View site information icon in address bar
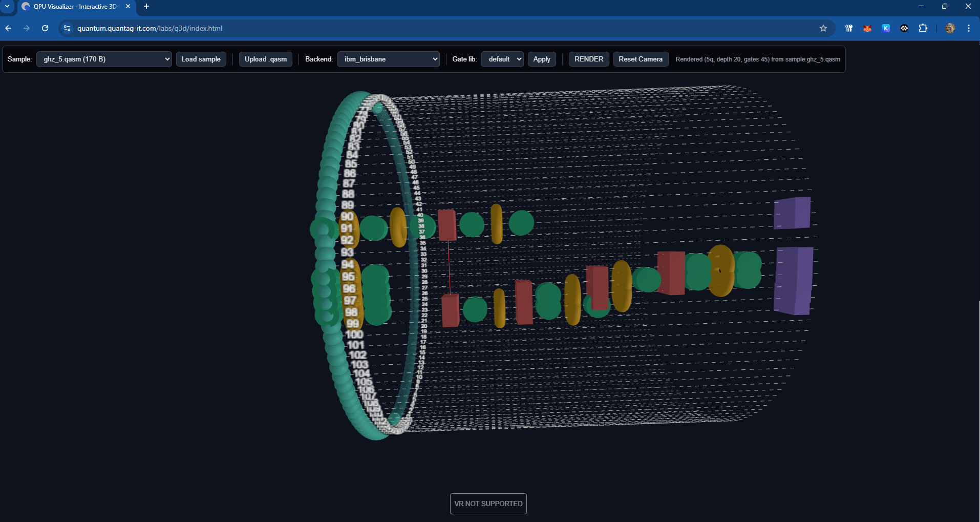 [x=67, y=28]
